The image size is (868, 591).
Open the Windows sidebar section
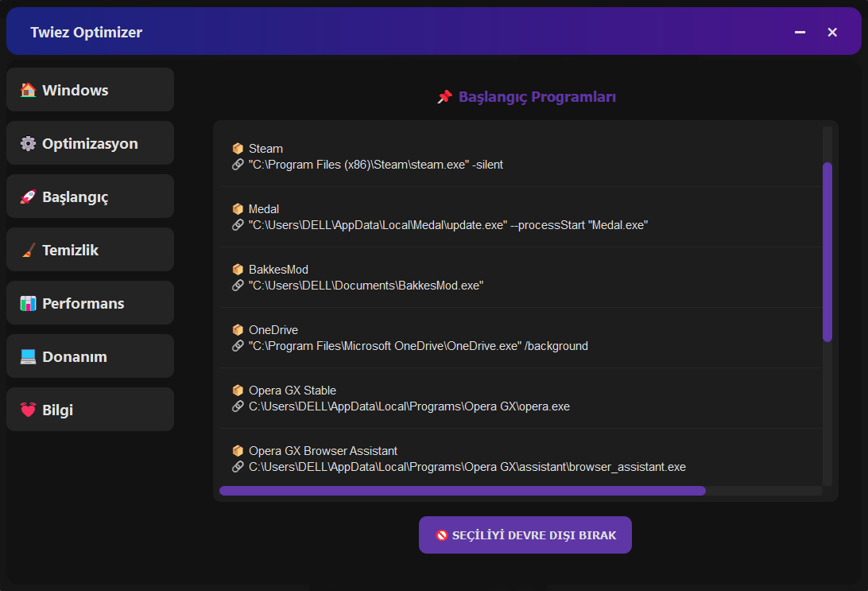[x=91, y=90]
